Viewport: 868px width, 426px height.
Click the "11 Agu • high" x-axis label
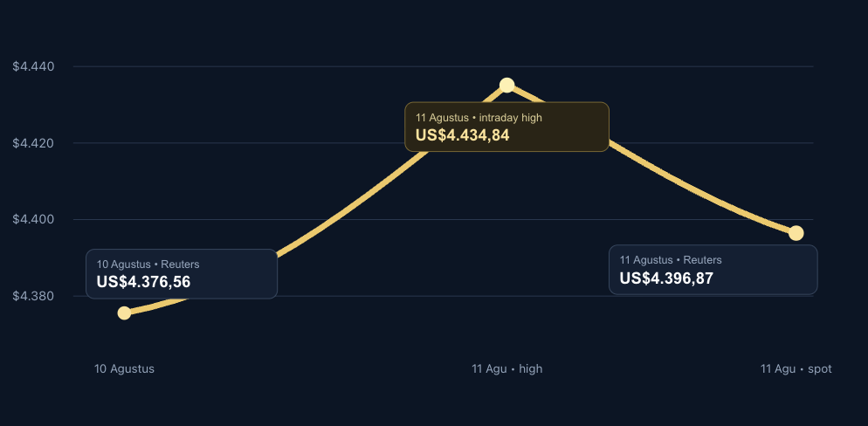coord(507,369)
